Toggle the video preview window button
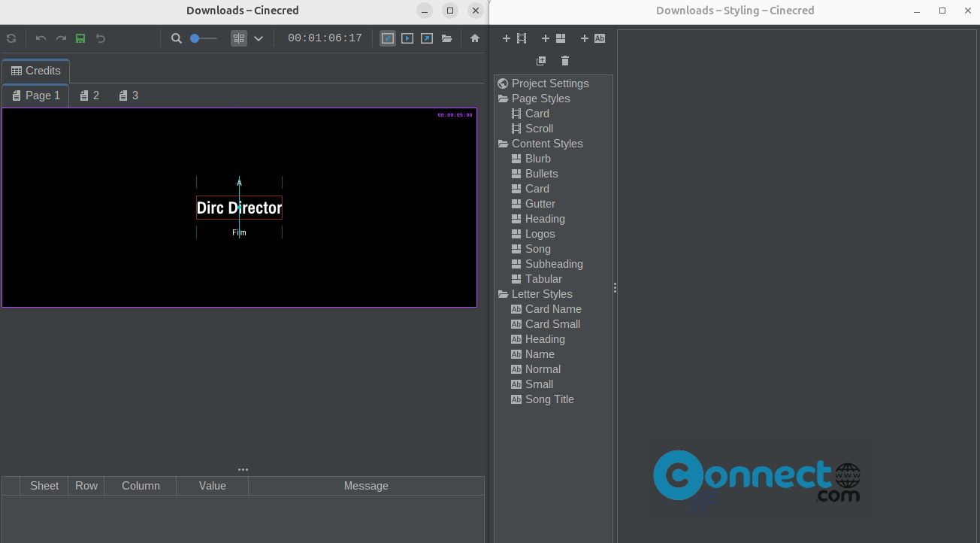Viewport: 980px width, 543px height. pyautogui.click(x=407, y=38)
